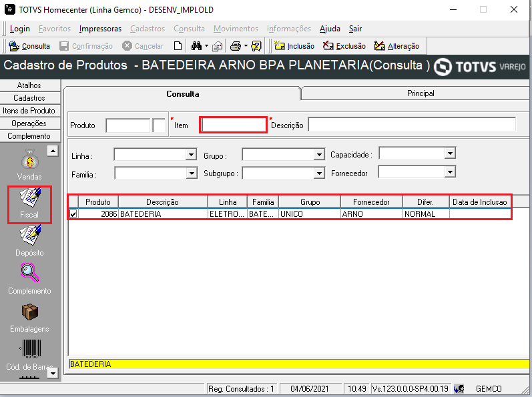Expand the Fornecedor dropdown
Viewport: 532px width, 397px height.
tap(450, 172)
